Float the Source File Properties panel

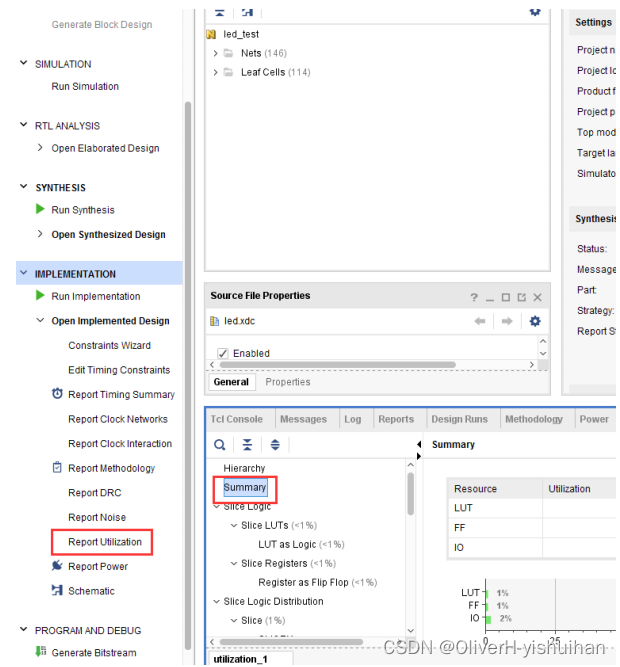coord(521,297)
